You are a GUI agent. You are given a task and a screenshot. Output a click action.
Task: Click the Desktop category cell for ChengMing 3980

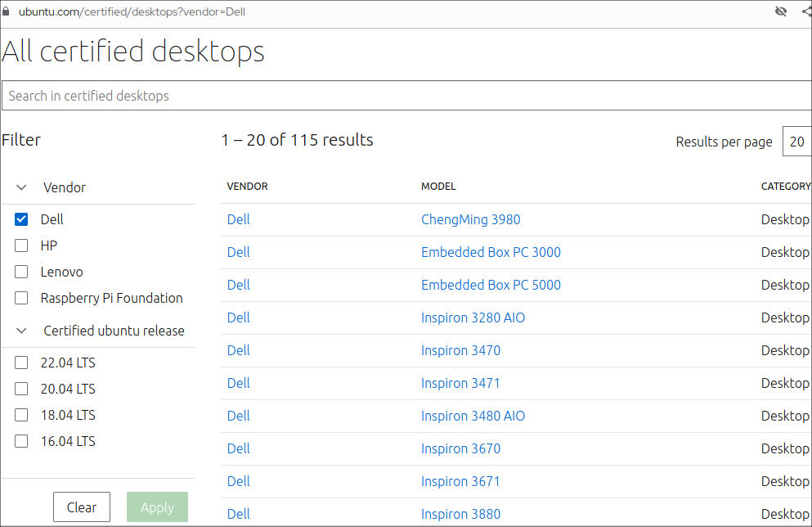tap(785, 219)
